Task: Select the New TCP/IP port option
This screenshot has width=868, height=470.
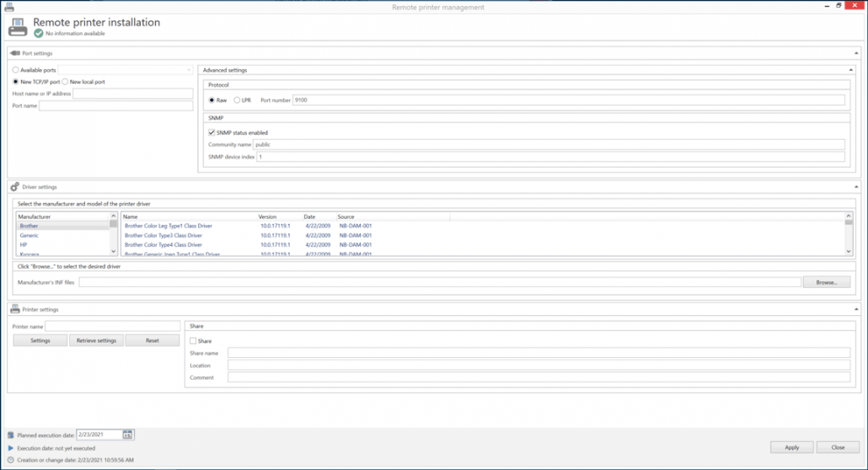Action: (15, 82)
